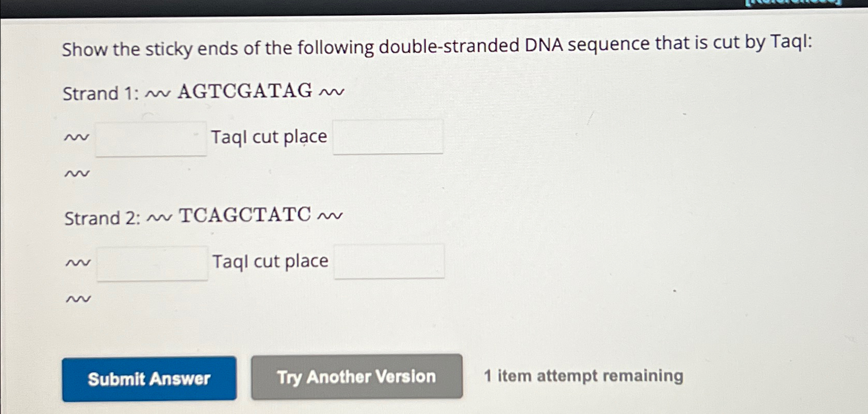Image resolution: width=868 pixels, height=414 pixels.
Task: Click the squiggle icon before TCAGCTATC
Action: 160,218
